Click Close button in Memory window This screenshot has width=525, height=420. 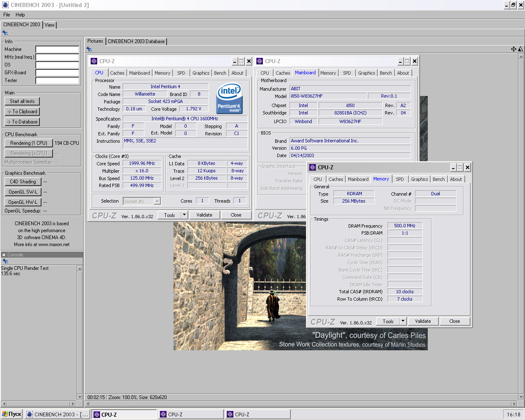(454, 321)
